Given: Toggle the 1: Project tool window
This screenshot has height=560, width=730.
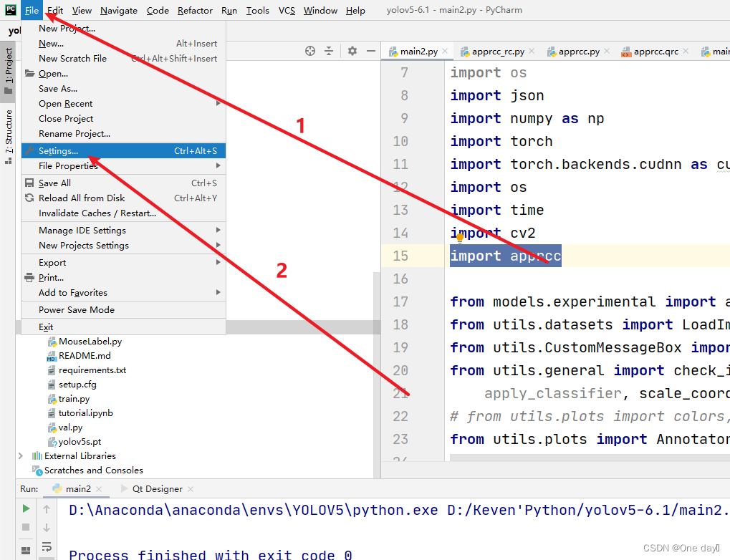Looking at the screenshot, I should pos(9,57).
